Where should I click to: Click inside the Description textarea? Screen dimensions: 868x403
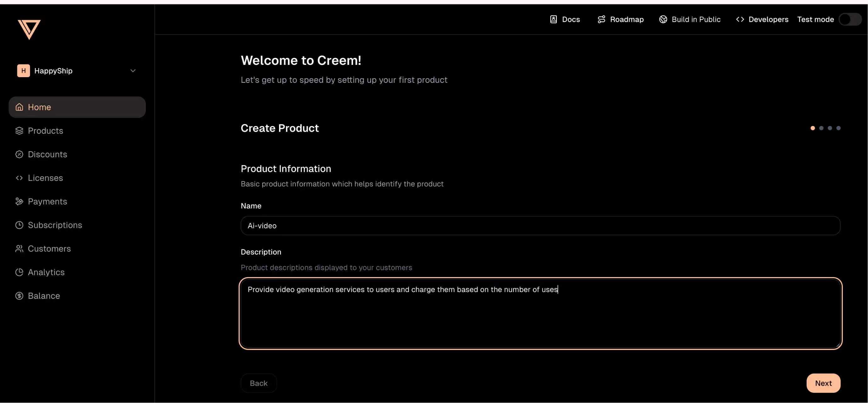[540, 314]
